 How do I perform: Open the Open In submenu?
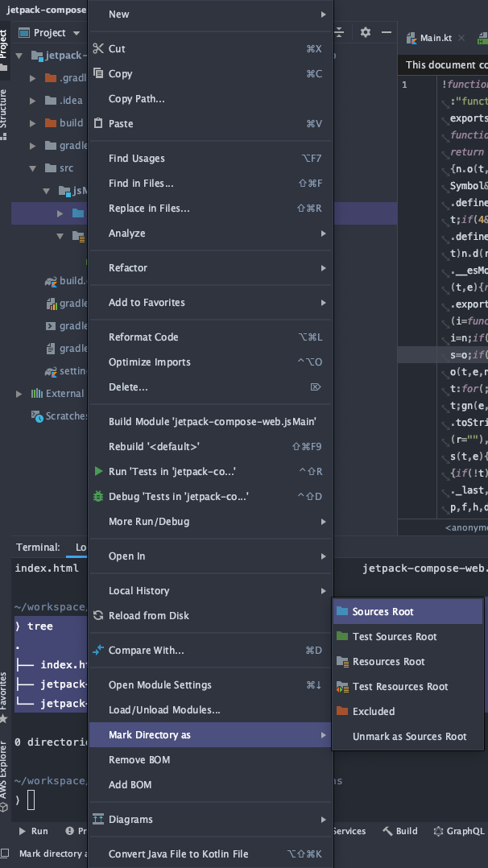129,556
